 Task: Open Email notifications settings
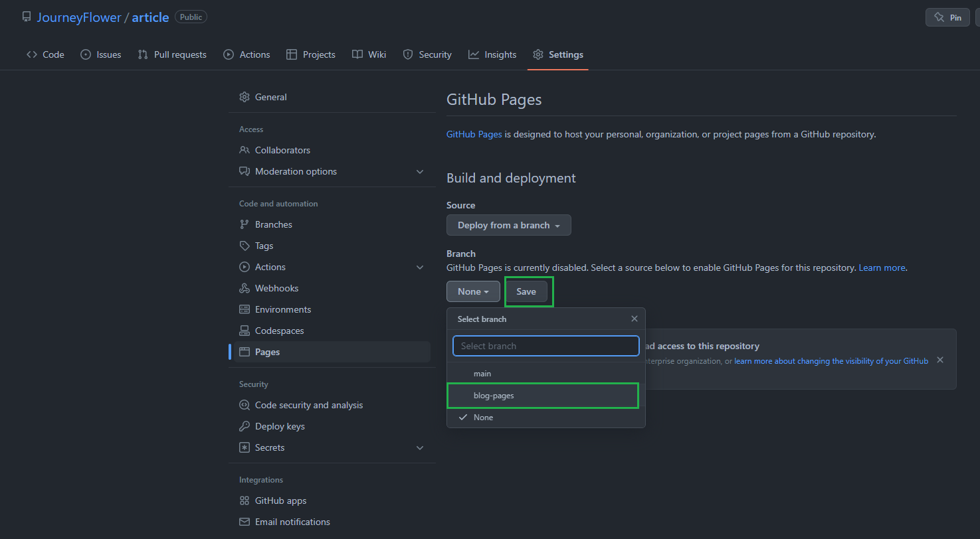point(332,522)
